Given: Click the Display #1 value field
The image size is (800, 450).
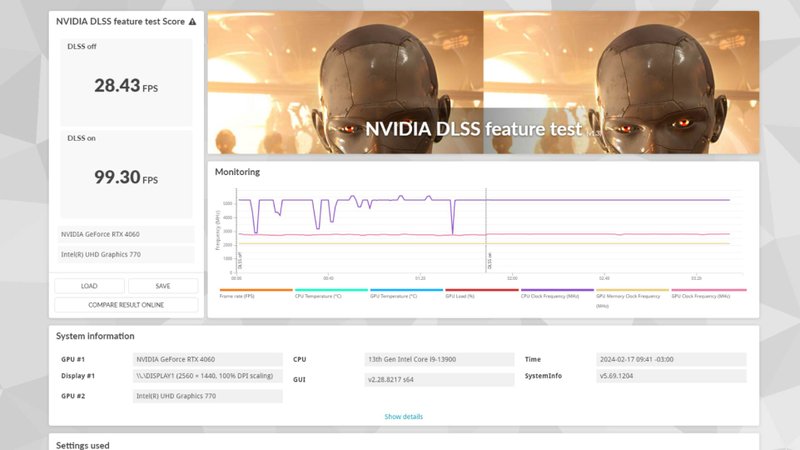Looking at the screenshot, I should (208, 376).
